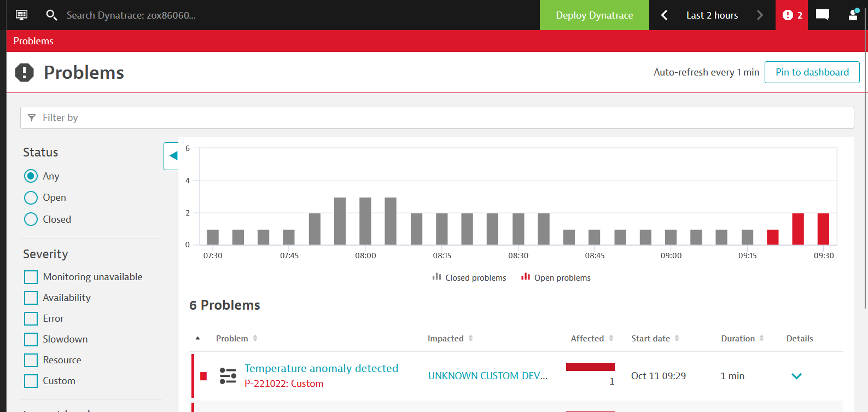
Task: Select the Closed status radio button
Action: click(x=31, y=219)
